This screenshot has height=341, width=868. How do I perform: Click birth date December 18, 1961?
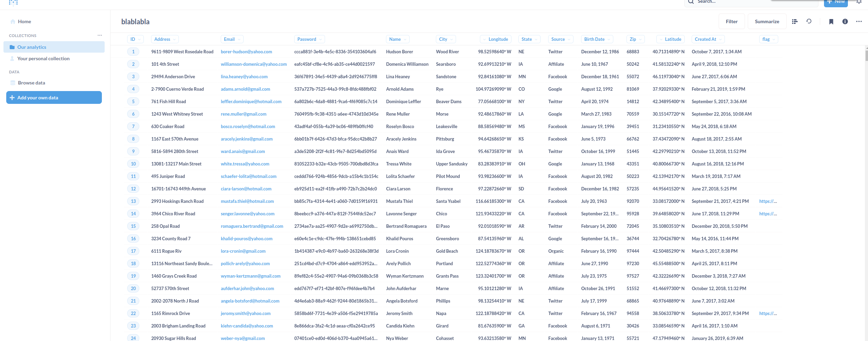pyautogui.click(x=600, y=77)
